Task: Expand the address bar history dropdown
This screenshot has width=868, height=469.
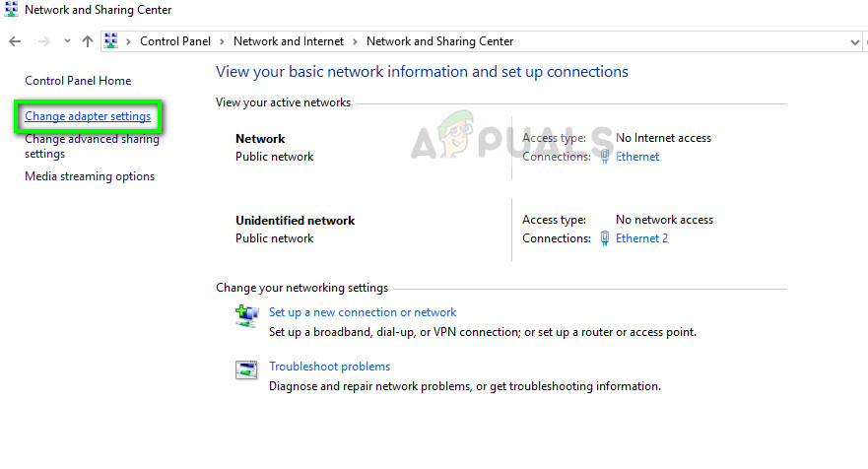Action: [855, 42]
